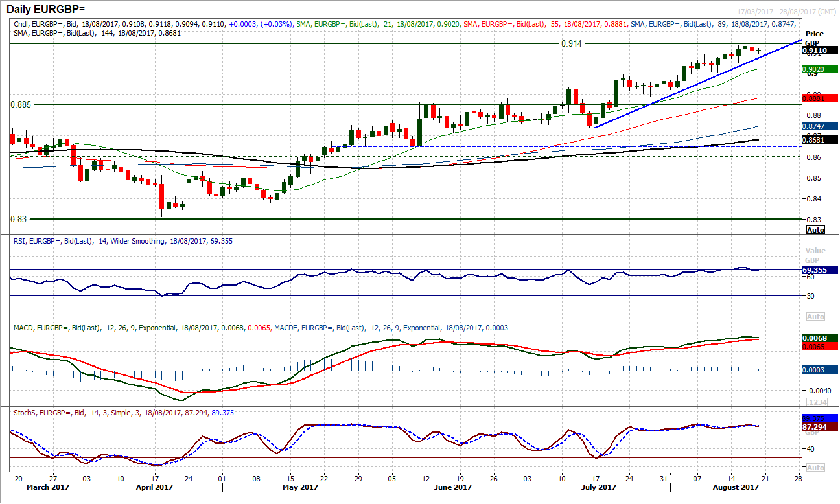Select the 0.914 resistance level label
This screenshot has width=840, height=504.
[x=571, y=43]
